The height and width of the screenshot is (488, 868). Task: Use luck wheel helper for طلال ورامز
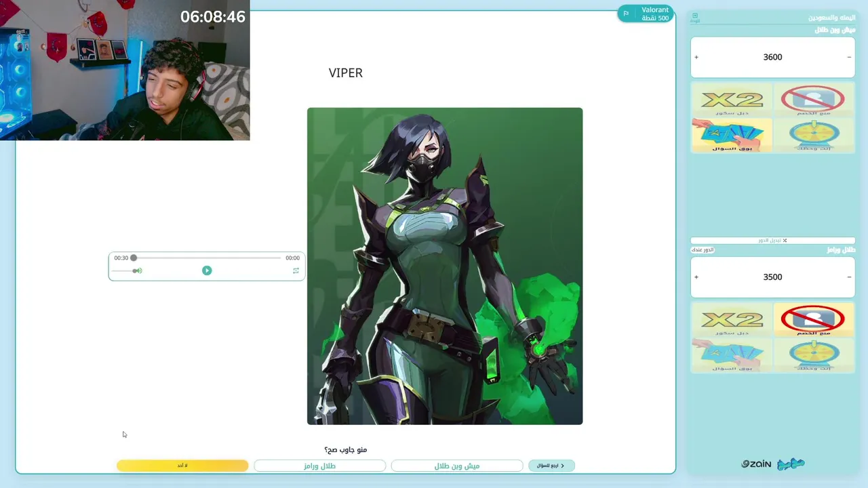tap(814, 354)
